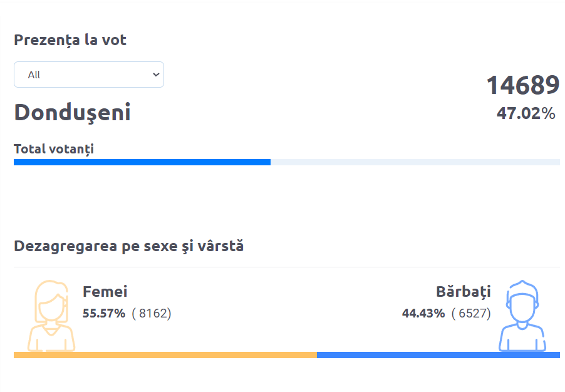Screen dimensions: 565x392
Task: Click Dezagregarea pe sexe și vârstă heading
Action: pyautogui.click(x=128, y=247)
